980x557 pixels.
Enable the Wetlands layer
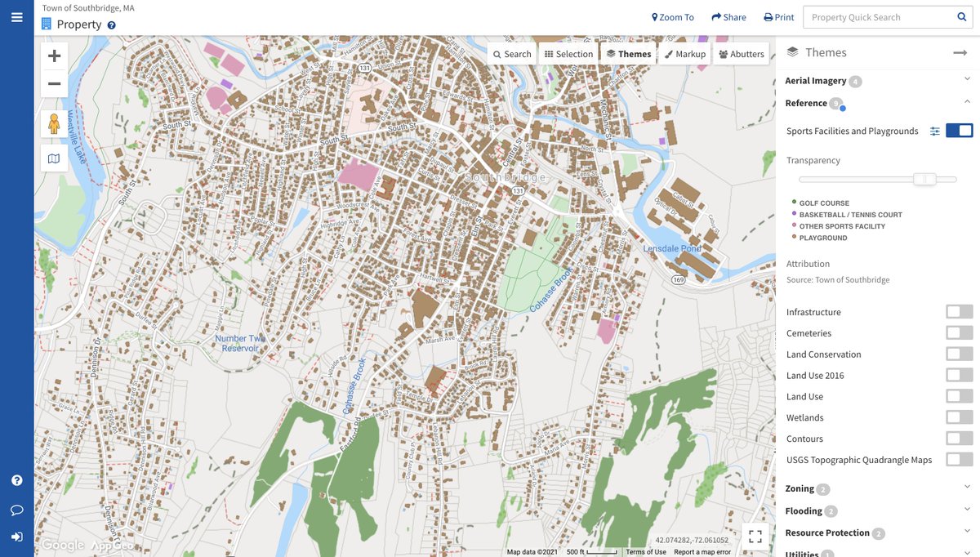pos(960,417)
